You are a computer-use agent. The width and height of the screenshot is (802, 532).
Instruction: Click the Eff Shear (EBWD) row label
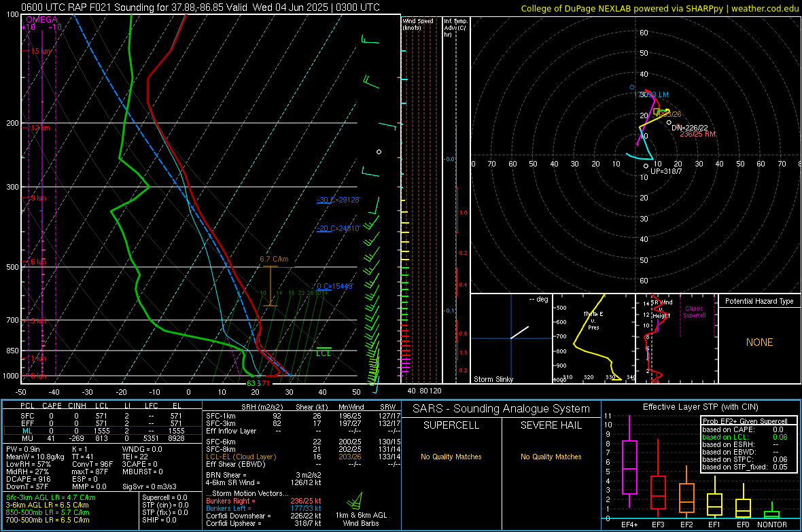click(x=236, y=464)
